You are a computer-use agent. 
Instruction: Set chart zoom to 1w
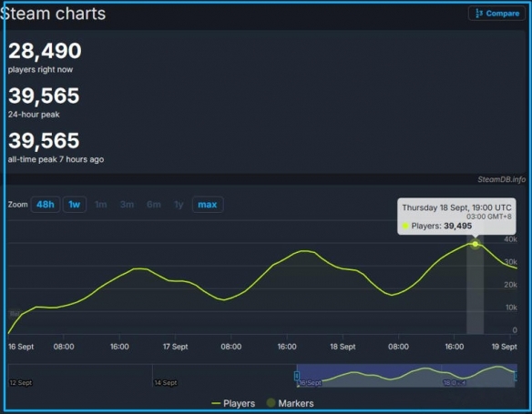click(x=75, y=205)
